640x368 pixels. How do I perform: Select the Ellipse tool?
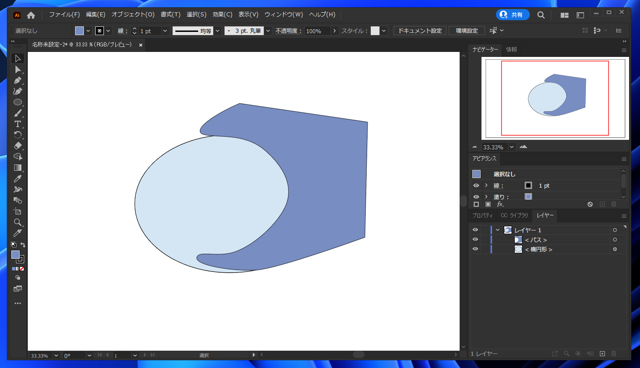click(18, 102)
